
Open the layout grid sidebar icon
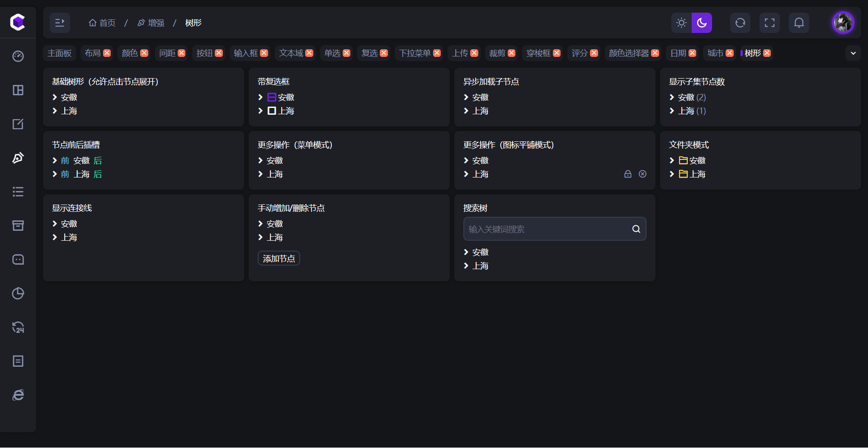click(18, 90)
